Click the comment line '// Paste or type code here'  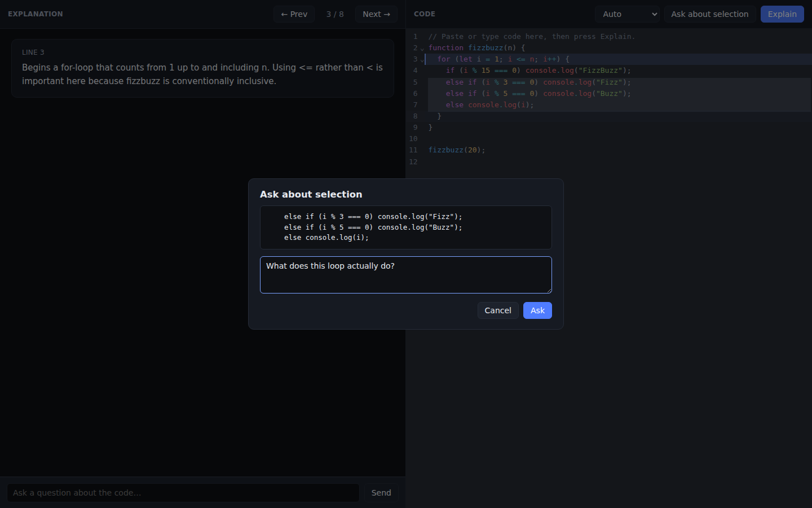532,37
